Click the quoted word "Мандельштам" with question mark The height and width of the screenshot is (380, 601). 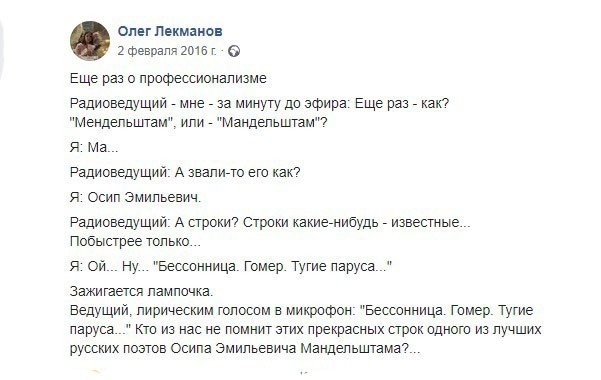pyautogui.click(x=272, y=122)
